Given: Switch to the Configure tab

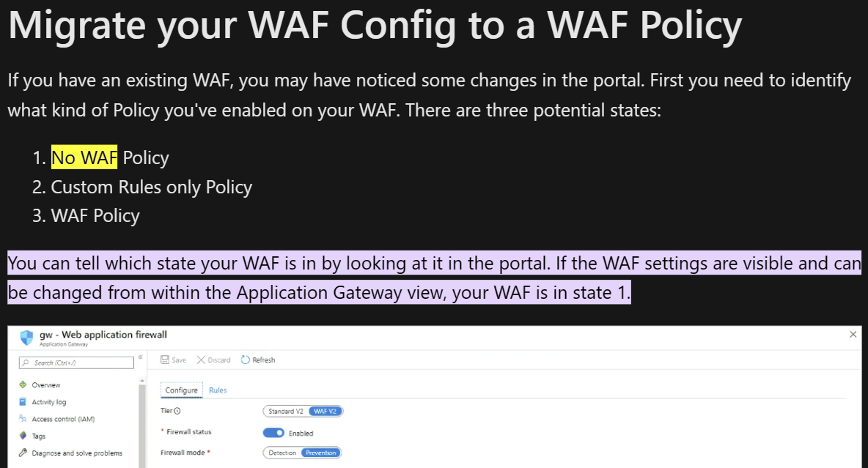Looking at the screenshot, I should pos(182,390).
